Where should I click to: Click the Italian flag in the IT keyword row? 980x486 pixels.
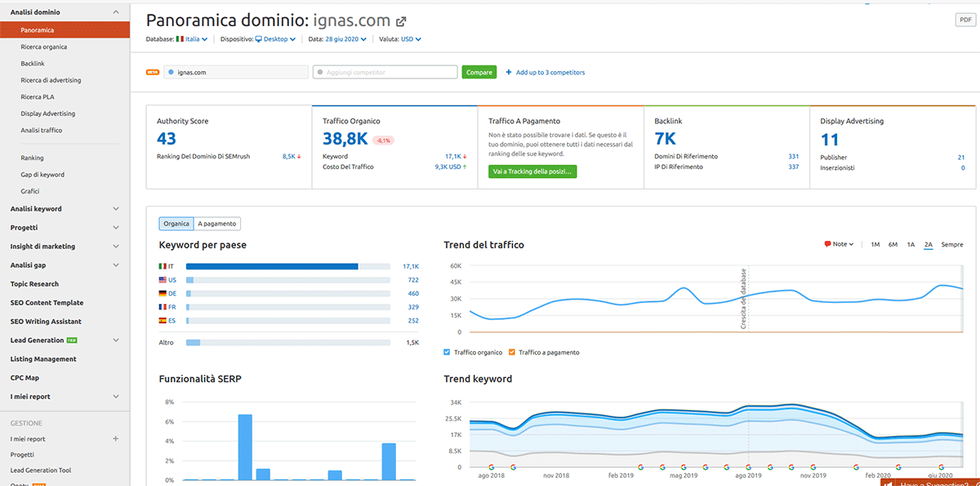click(x=163, y=266)
